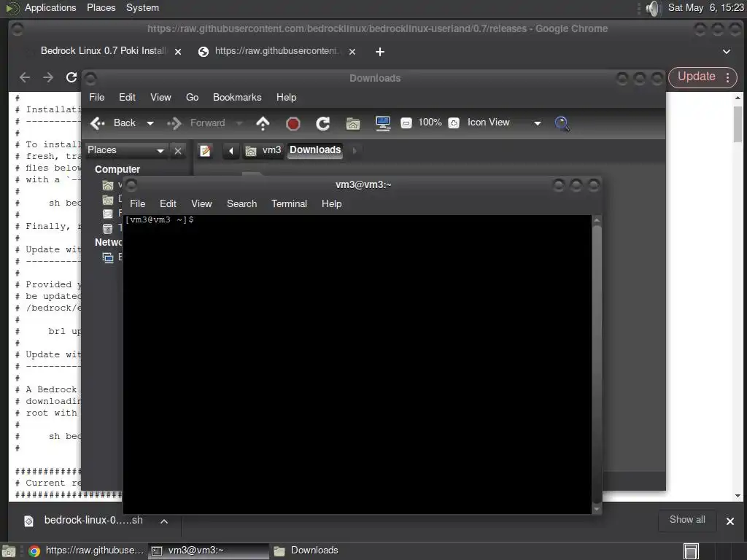
Task: Click date and time clock in panel
Action: pyautogui.click(x=705, y=7)
